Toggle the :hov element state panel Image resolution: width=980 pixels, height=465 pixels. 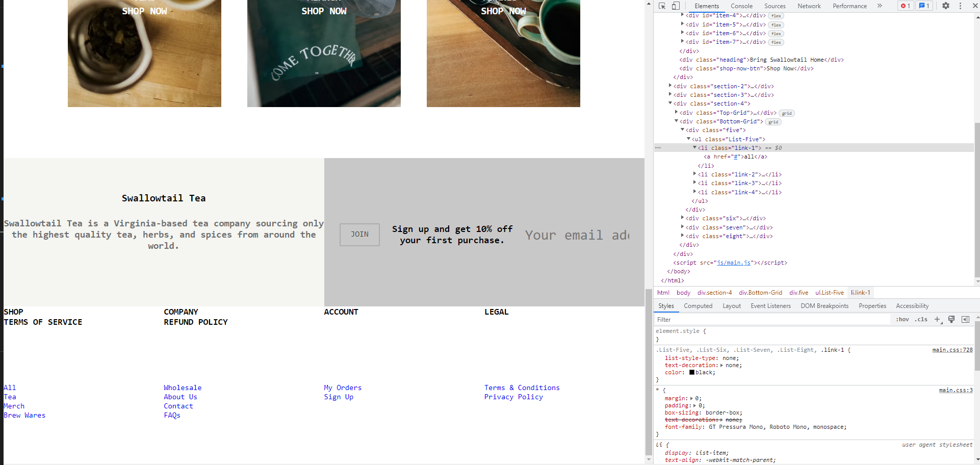902,320
